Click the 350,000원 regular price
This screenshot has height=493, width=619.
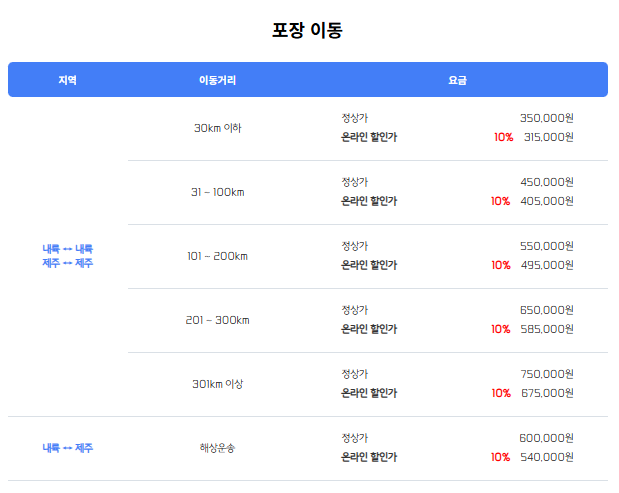pos(547,118)
